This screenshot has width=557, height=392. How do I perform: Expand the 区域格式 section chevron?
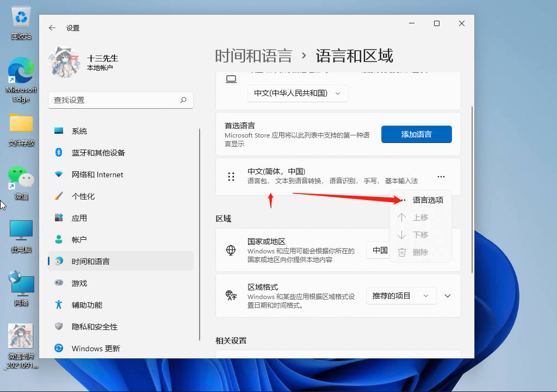[447, 295]
